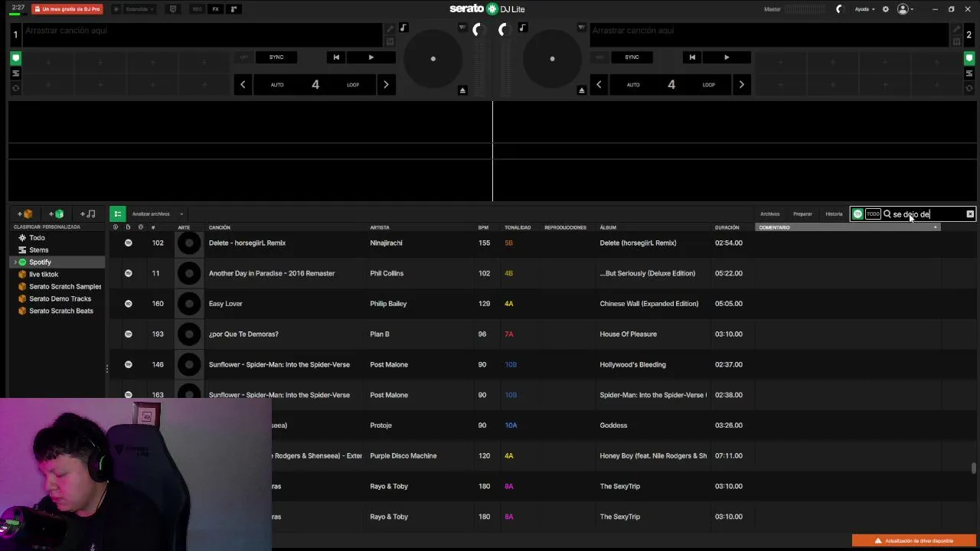Toggle the library list view icon
The image size is (980, 551).
[x=117, y=214]
